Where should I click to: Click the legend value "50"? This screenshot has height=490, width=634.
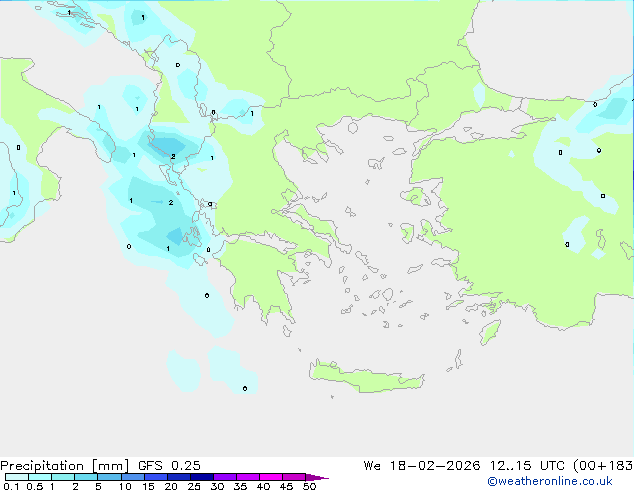[x=309, y=486]
